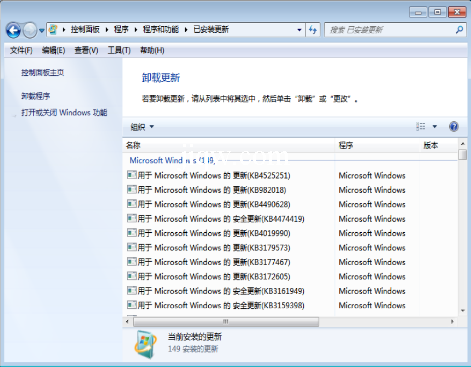Go to 控制面板主页 link
Image resolution: width=471 pixels, height=367 pixels.
coord(43,72)
